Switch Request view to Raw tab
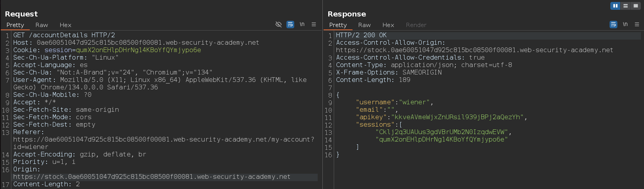The height and width of the screenshot is (189, 644). click(x=41, y=25)
